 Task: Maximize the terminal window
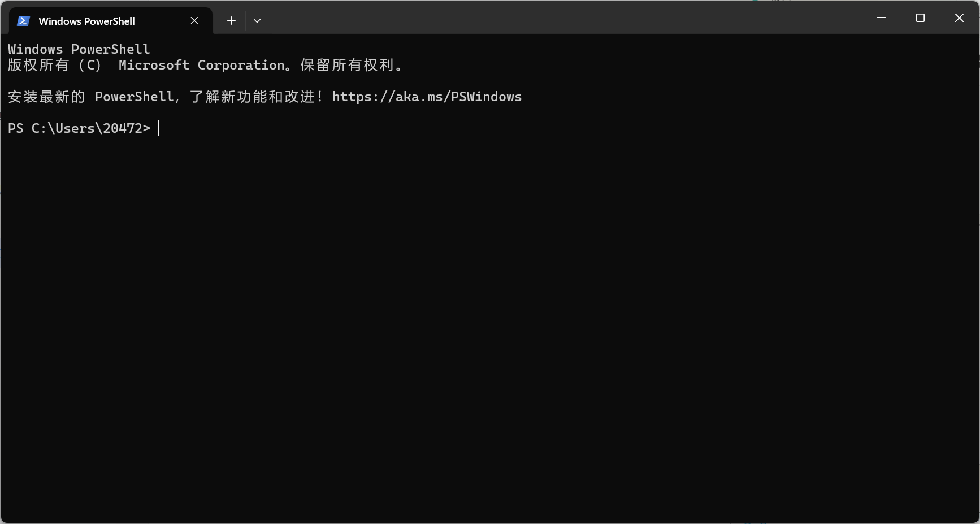click(x=920, y=18)
